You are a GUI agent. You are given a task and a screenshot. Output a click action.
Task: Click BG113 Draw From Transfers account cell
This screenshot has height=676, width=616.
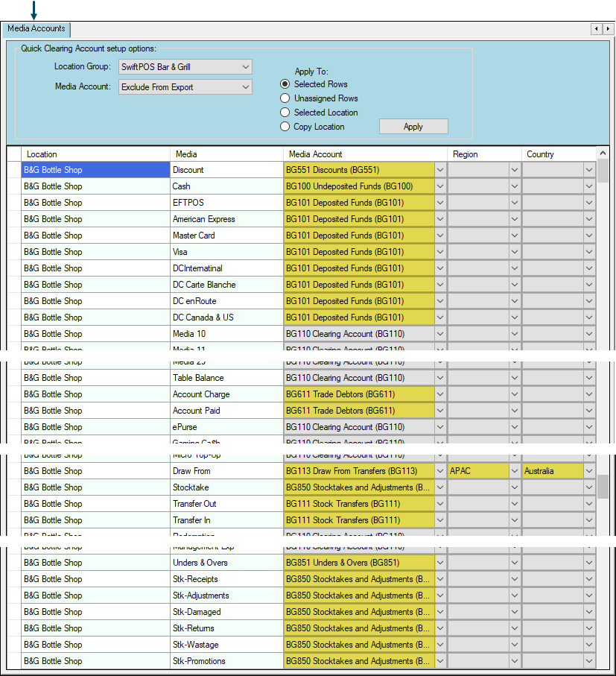359,471
